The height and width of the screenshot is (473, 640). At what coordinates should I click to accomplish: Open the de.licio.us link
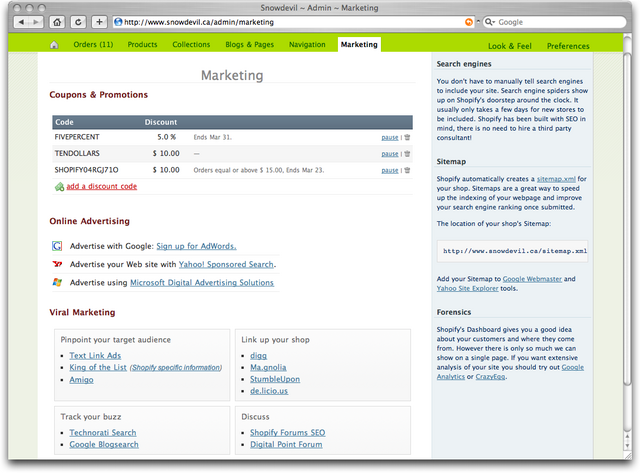pos(269,391)
